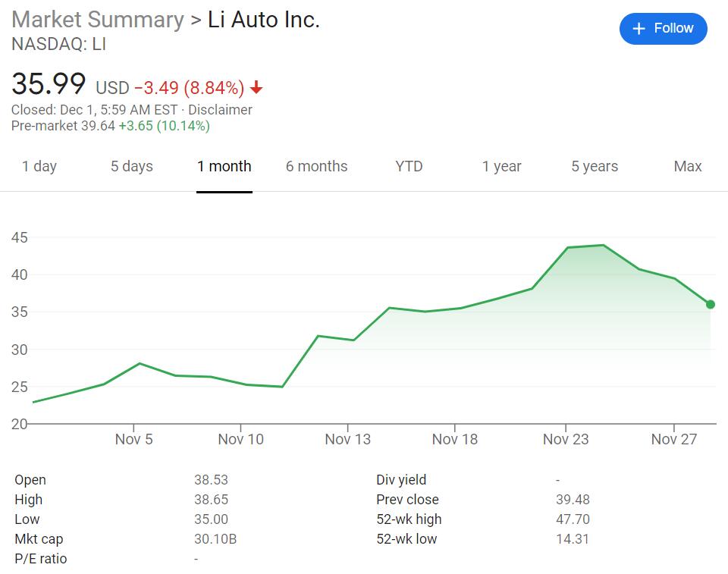Switch to the 5 years view
This screenshot has height=574, width=728.
pyautogui.click(x=595, y=166)
